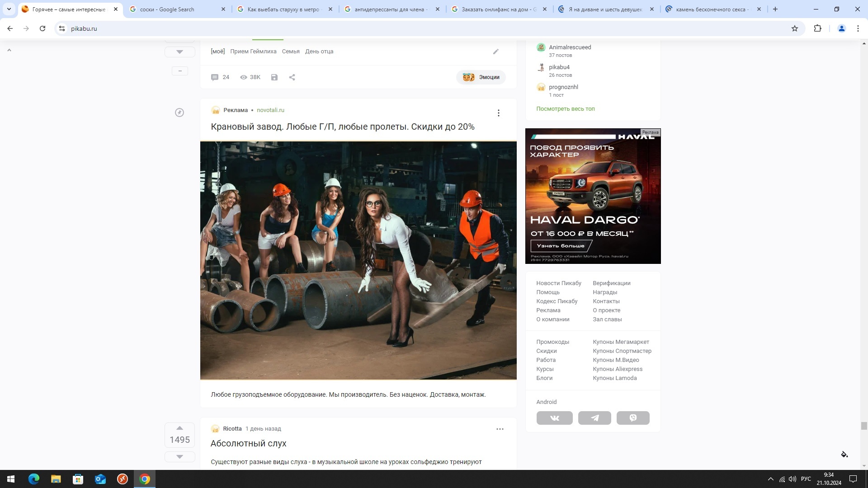This screenshot has height=488, width=868.
Task: Click the factory ad image
Action: (x=359, y=261)
